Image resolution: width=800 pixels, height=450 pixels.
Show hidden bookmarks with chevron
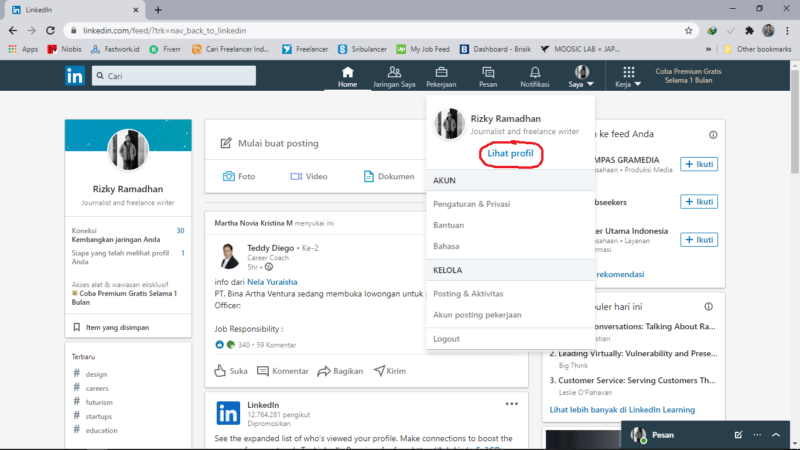point(708,49)
